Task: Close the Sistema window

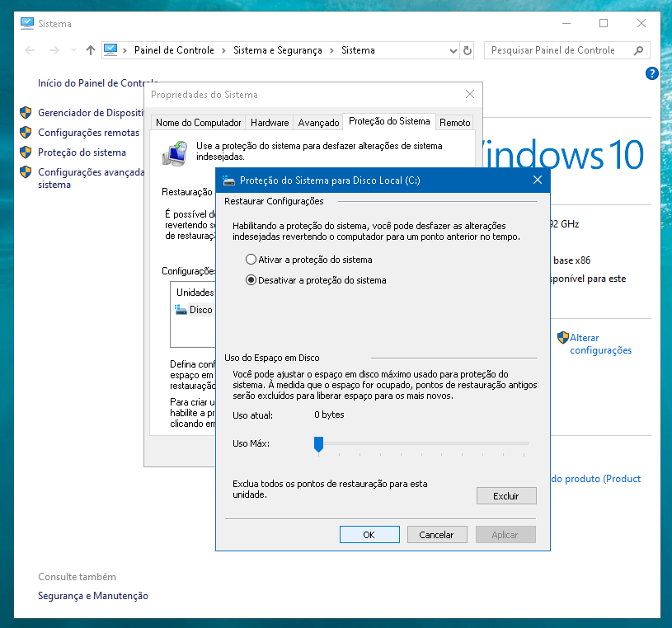Action: pyautogui.click(x=641, y=23)
